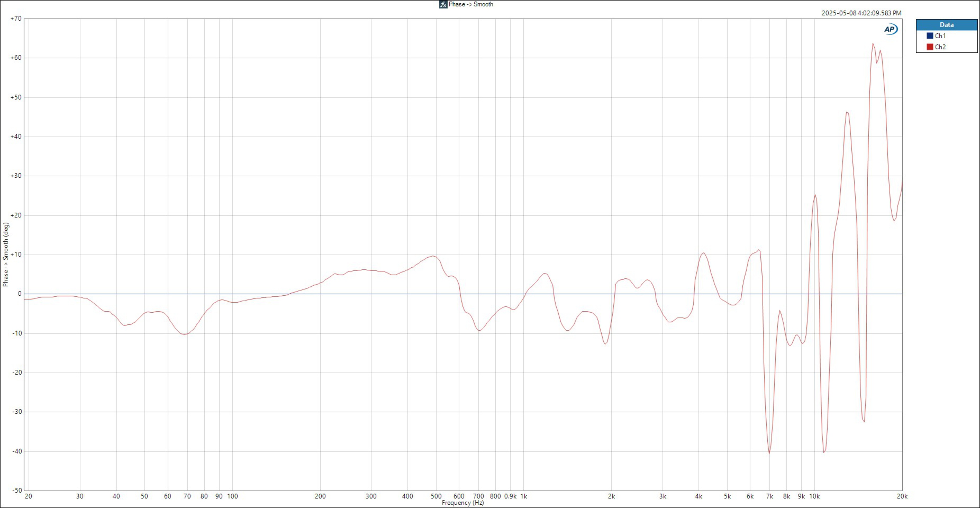The image size is (980, 508).
Task: Click the -50 label at bottom of Y axis
Action: click(x=17, y=490)
